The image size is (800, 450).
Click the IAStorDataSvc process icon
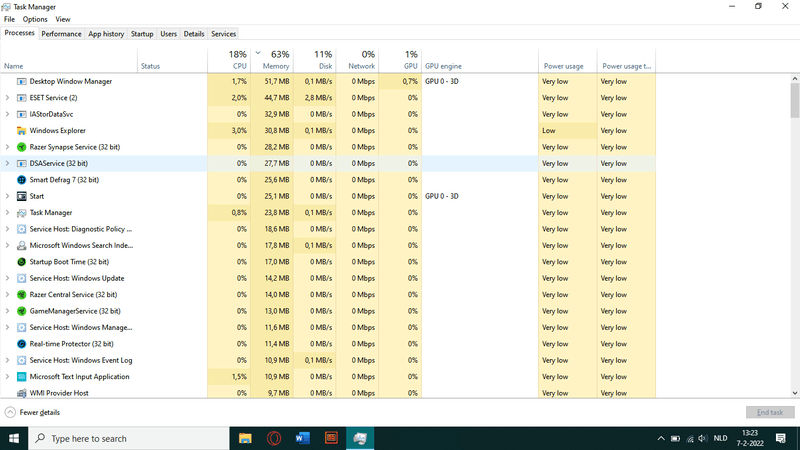point(21,114)
